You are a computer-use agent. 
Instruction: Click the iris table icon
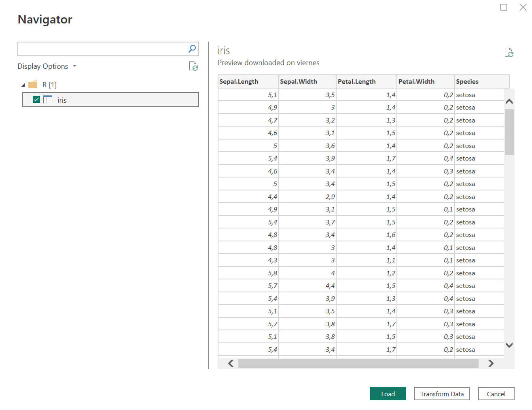48,99
